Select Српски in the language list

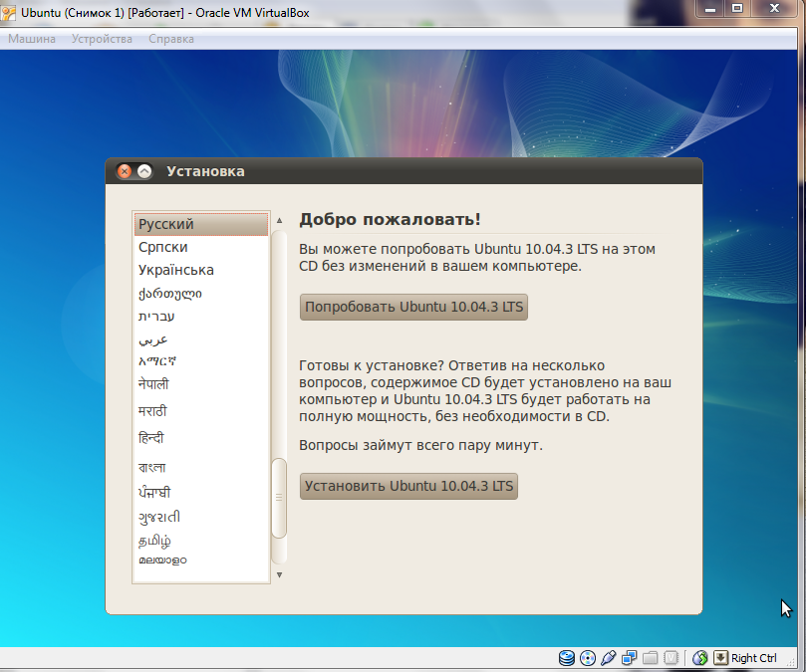pos(201,247)
